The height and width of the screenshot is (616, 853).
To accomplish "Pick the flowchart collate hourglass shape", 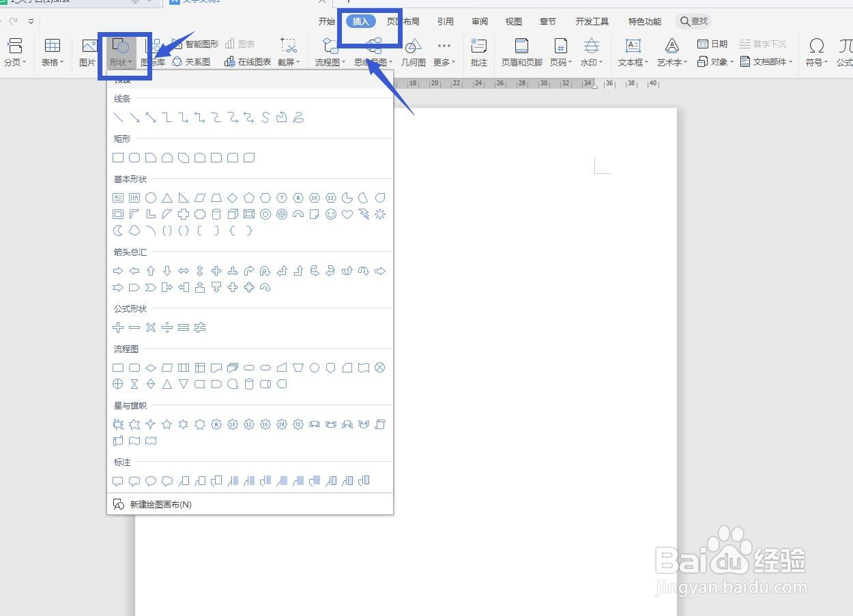I will point(134,384).
